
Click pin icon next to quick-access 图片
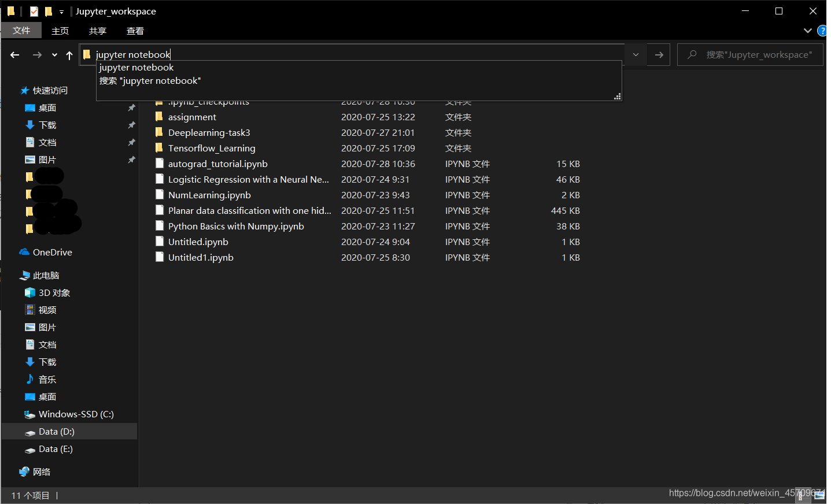tap(131, 160)
